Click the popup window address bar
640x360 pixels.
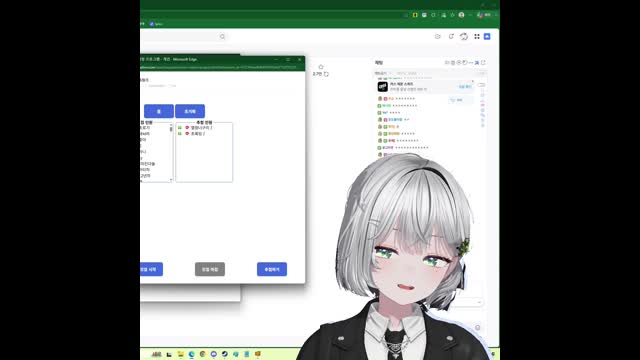[218, 67]
